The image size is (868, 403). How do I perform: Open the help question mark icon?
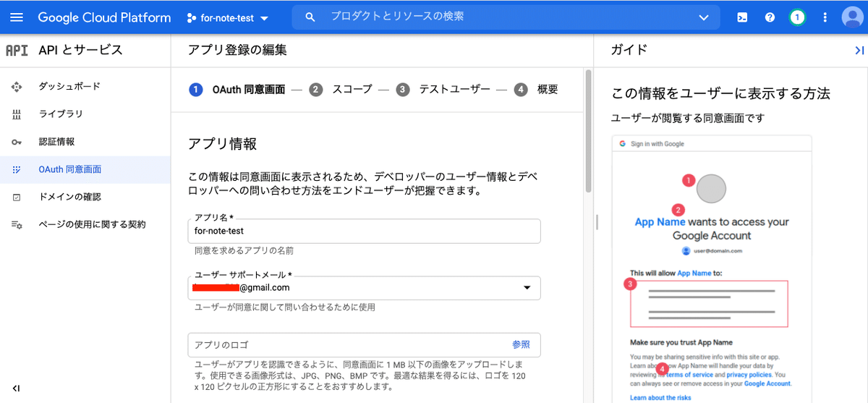(770, 17)
